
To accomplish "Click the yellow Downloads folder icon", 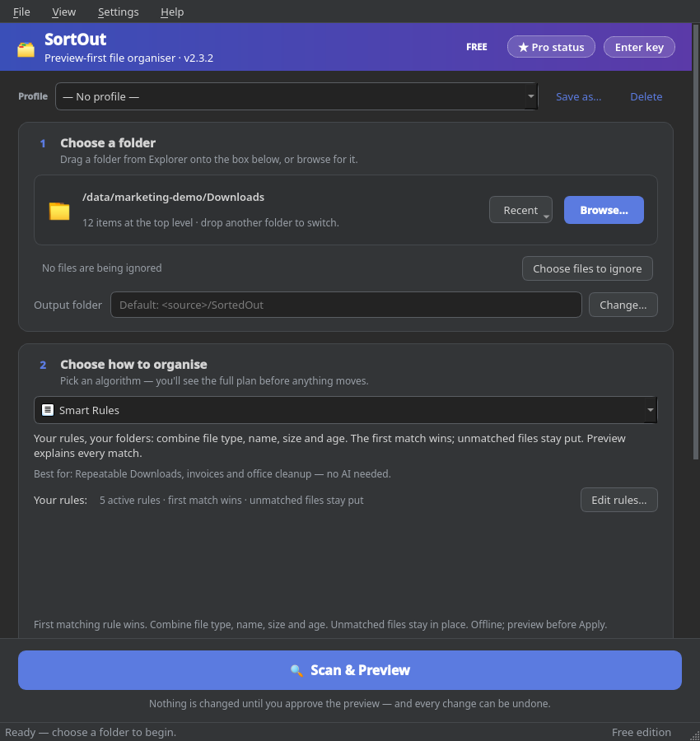I will 59,211.
